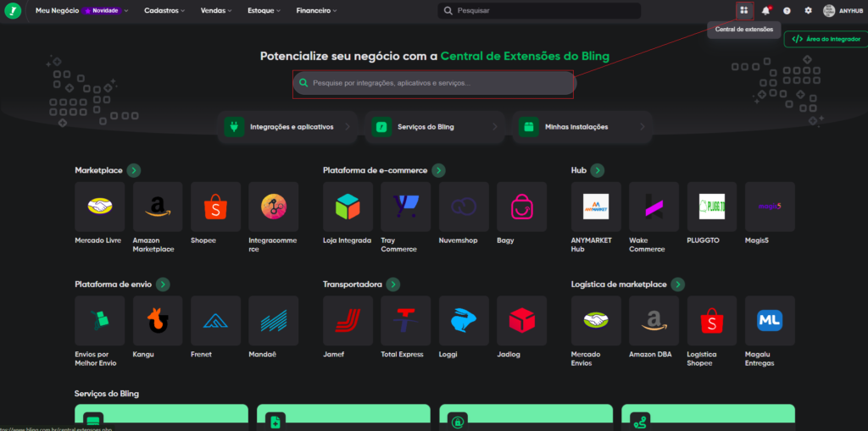Expand the Cadastros dropdown menu
The width and height of the screenshot is (868, 431).
166,11
